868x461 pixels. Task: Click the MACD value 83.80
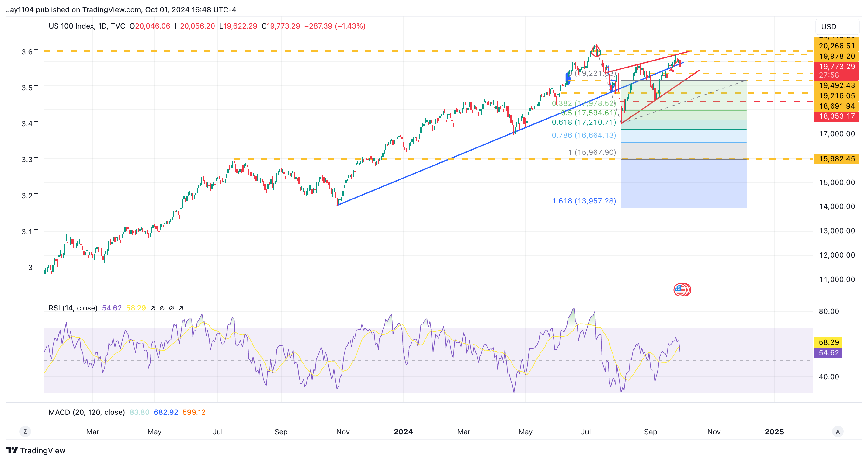[140, 412]
